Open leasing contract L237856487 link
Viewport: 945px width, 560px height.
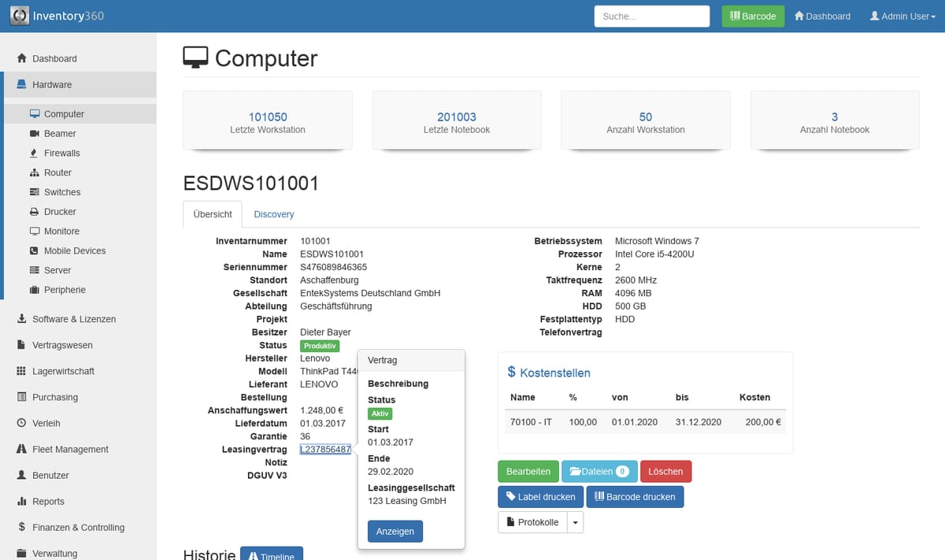325,450
